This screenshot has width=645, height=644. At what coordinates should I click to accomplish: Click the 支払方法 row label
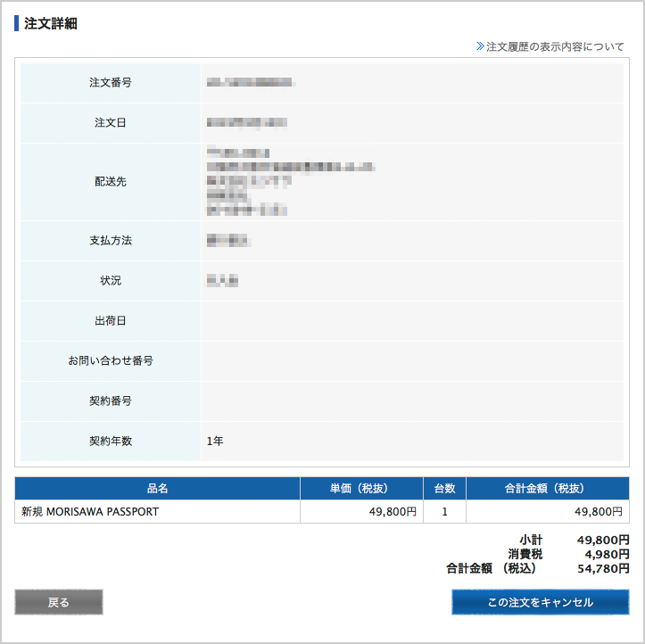point(111,241)
